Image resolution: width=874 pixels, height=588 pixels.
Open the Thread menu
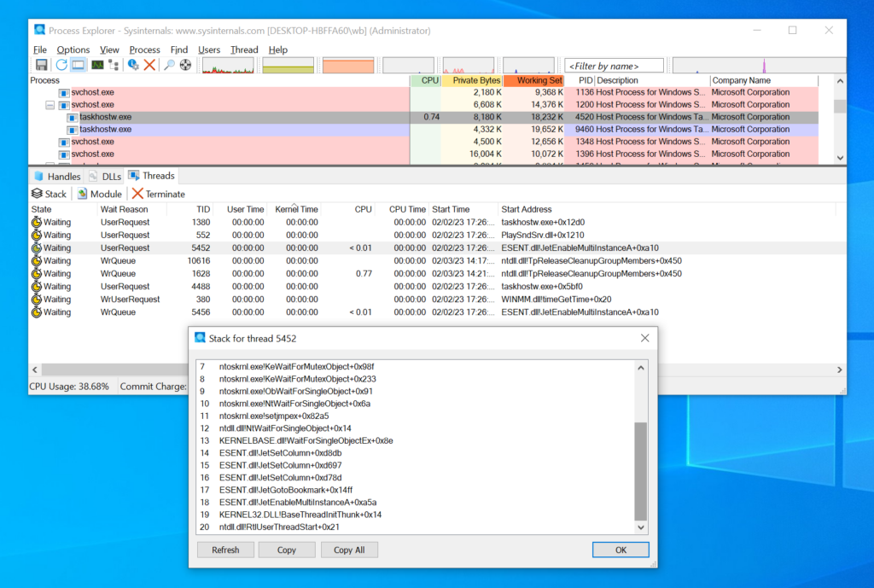243,49
